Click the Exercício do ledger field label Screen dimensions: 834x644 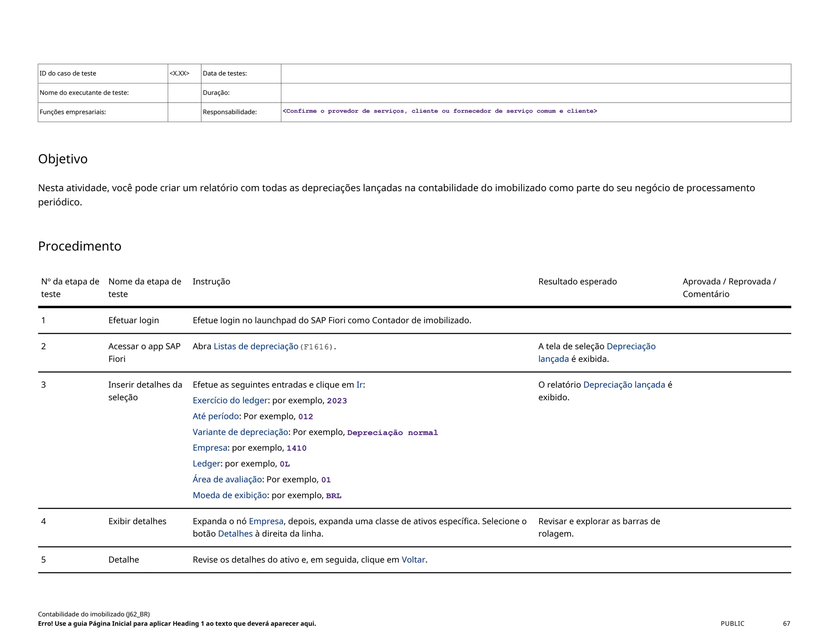click(x=230, y=401)
